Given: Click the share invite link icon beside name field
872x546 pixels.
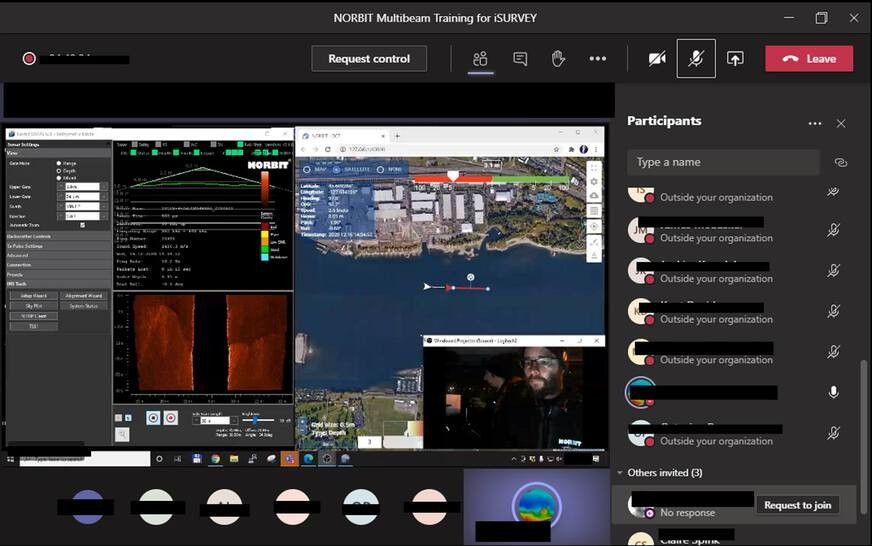Looking at the screenshot, I should (x=840, y=162).
